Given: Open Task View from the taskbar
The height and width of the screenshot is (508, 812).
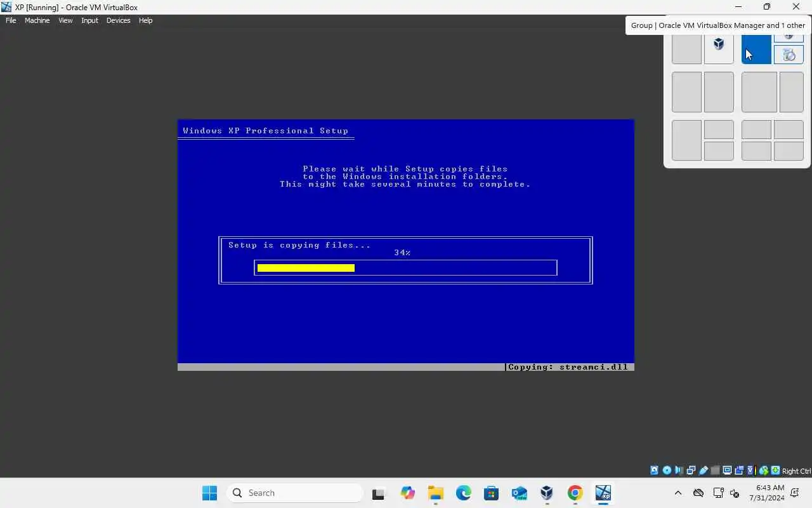Looking at the screenshot, I should point(379,493).
